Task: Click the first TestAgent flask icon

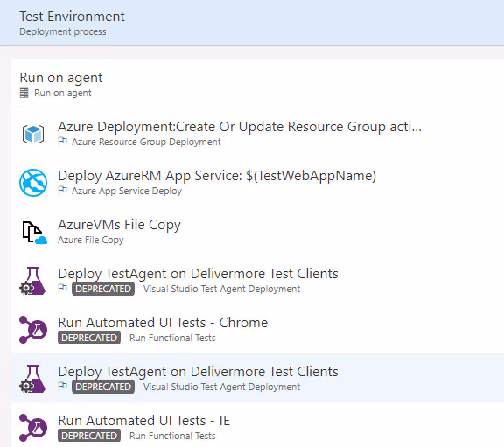Action: pyautogui.click(x=32, y=281)
